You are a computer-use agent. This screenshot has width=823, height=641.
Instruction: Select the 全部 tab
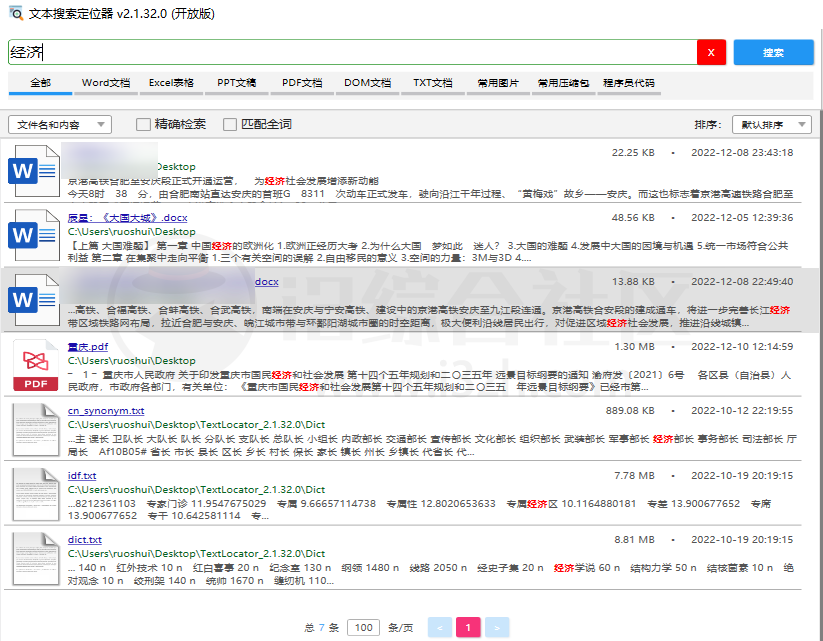(x=40, y=83)
